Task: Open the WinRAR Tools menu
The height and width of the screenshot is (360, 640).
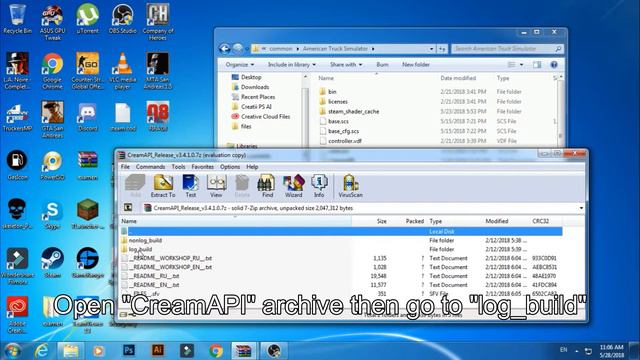Action: [x=178, y=167]
